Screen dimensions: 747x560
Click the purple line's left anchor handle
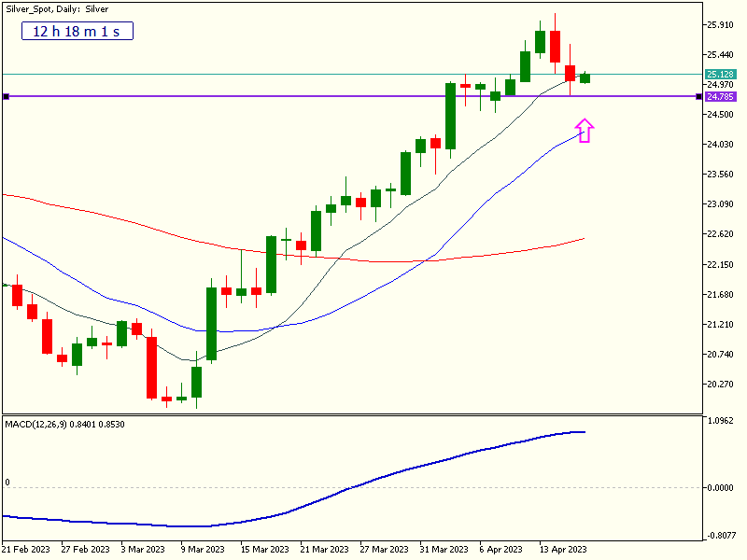point(6,96)
